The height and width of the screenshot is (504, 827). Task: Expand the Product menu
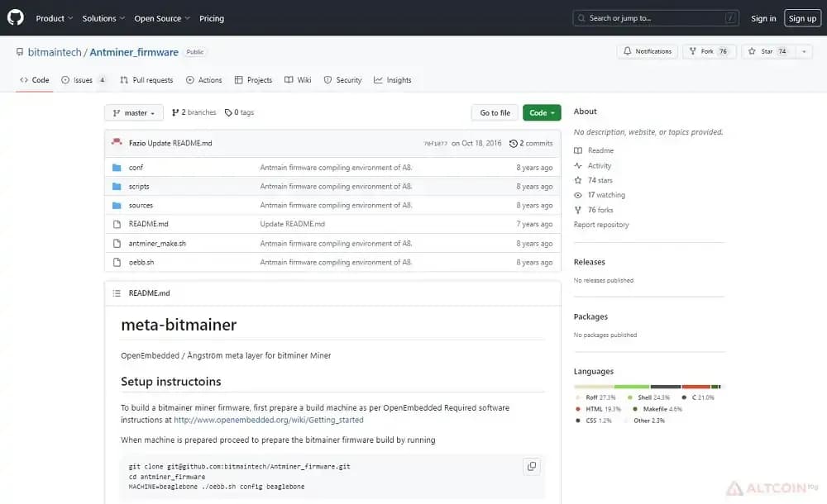[54, 18]
